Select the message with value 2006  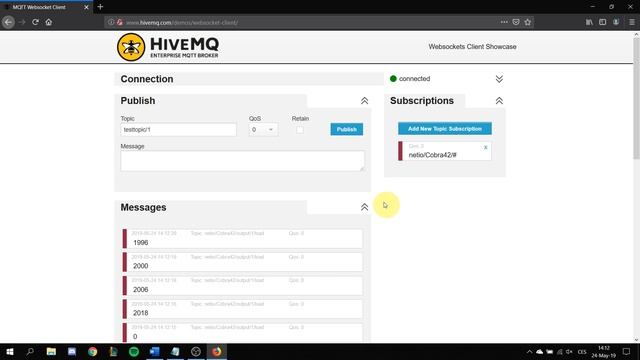click(242, 285)
